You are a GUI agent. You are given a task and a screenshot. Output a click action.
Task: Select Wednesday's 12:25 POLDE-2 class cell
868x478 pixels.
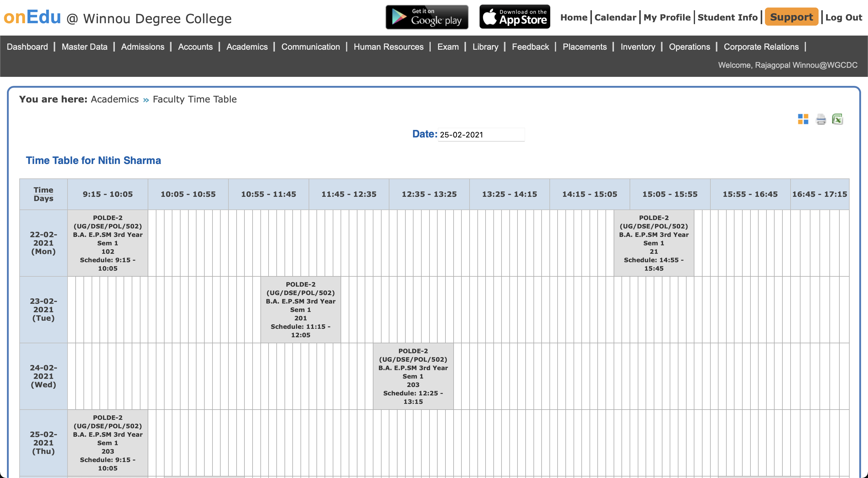(413, 376)
